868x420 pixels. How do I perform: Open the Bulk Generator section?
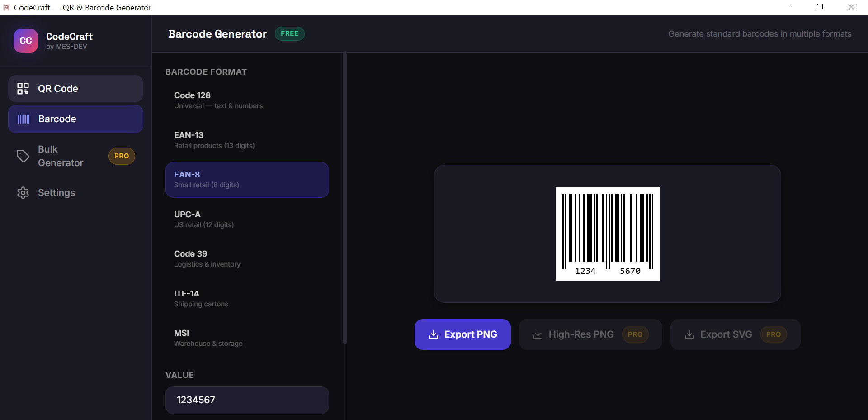75,156
